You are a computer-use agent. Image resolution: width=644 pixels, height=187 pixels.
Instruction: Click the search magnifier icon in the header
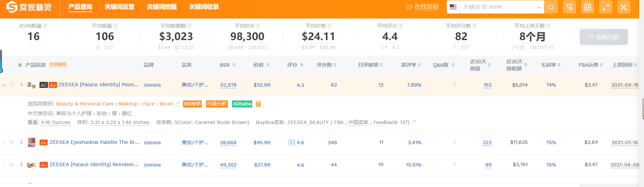(x=551, y=7)
